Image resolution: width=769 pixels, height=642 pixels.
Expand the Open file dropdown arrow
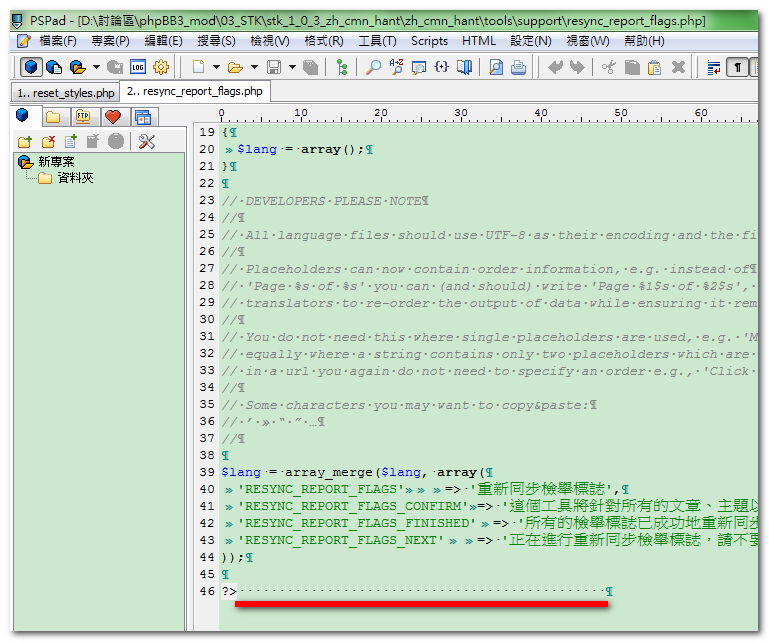tap(253, 67)
